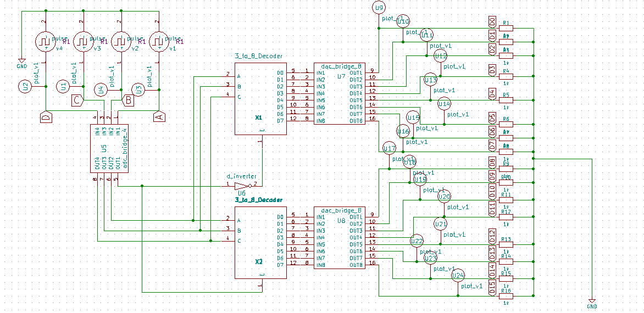Click the D net label flag
The height and width of the screenshot is (313, 644).
pyautogui.click(x=45, y=117)
